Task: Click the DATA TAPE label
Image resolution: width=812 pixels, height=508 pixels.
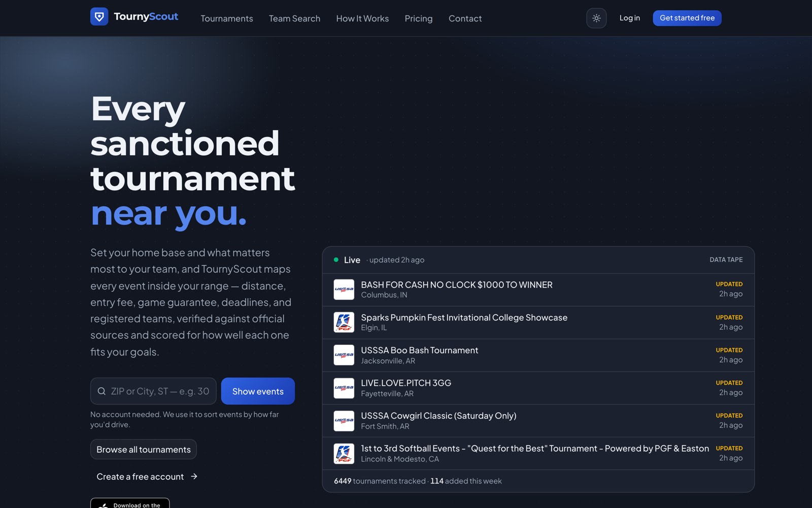Action: click(726, 260)
